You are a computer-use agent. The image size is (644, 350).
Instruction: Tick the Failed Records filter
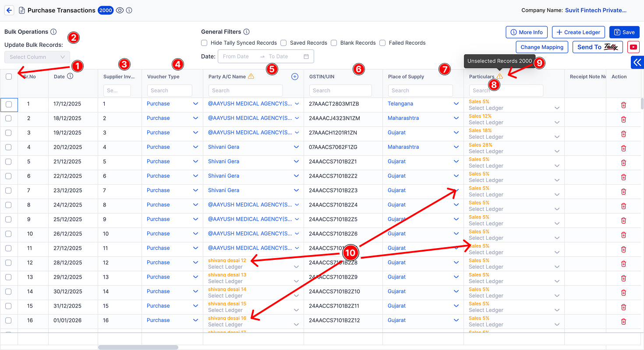coord(382,43)
